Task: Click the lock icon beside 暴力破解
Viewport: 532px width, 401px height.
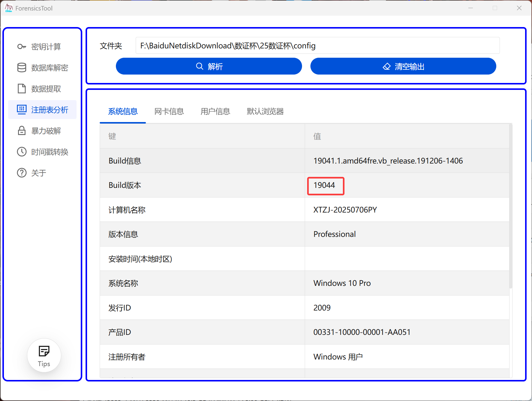Action: pyautogui.click(x=22, y=131)
